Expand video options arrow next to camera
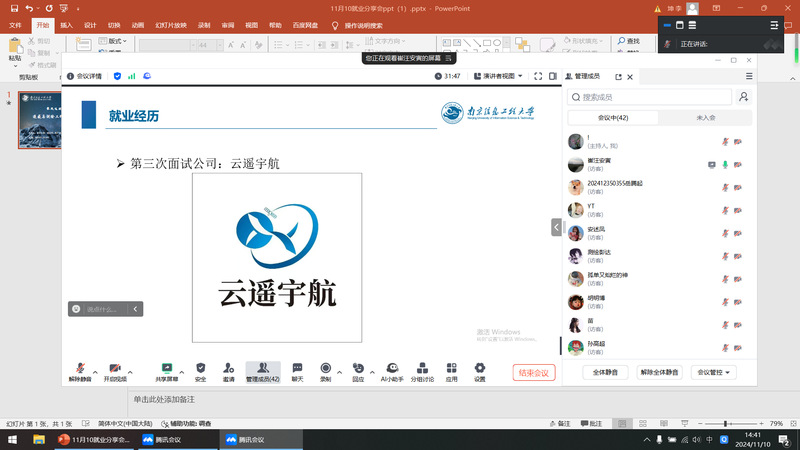This screenshot has width=800, height=450. (x=130, y=372)
